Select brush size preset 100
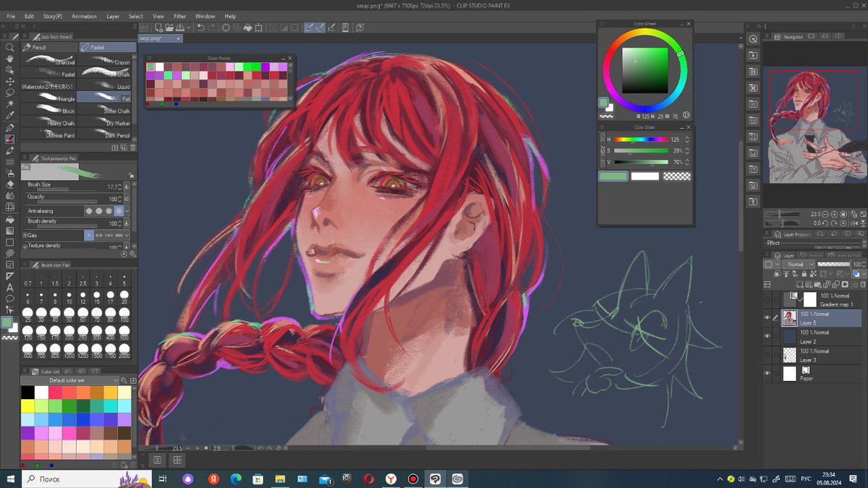This screenshot has height=488, width=868. click(123, 313)
